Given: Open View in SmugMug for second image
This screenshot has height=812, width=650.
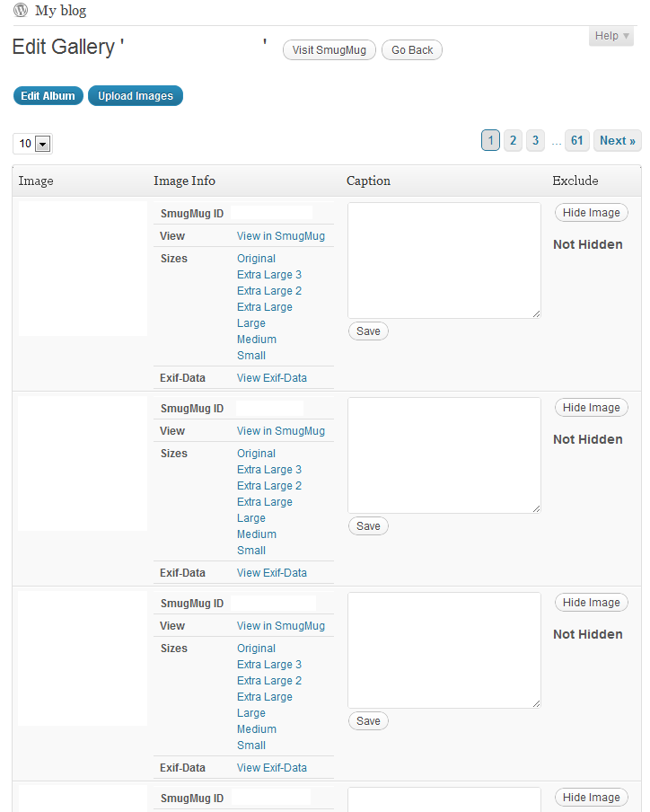Looking at the screenshot, I should pos(281,431).
